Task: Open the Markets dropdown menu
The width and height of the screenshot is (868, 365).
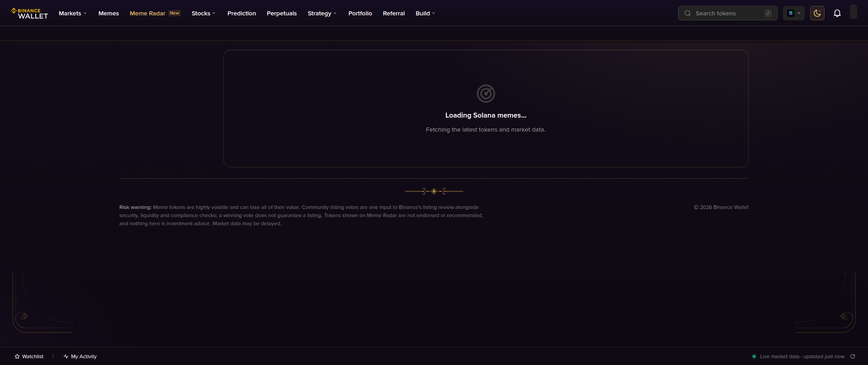Action: click(72, 13)
